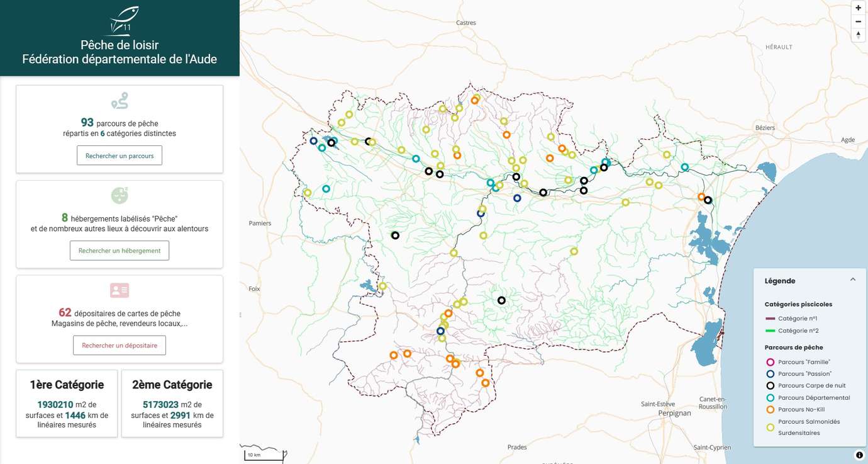This screenshot has height=464, width=868.
Task: Click the 2ème Catégorie statistics card
Action: (172, 404)
